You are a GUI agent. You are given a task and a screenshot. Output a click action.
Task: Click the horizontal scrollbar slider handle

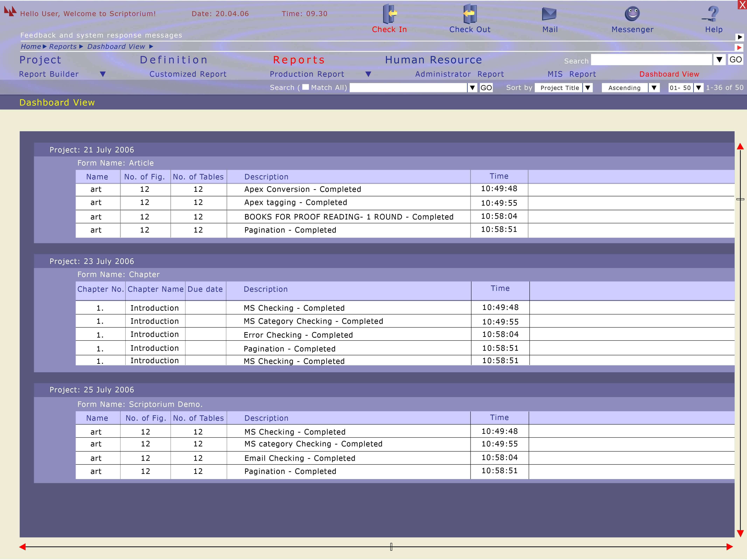point(391,547)
